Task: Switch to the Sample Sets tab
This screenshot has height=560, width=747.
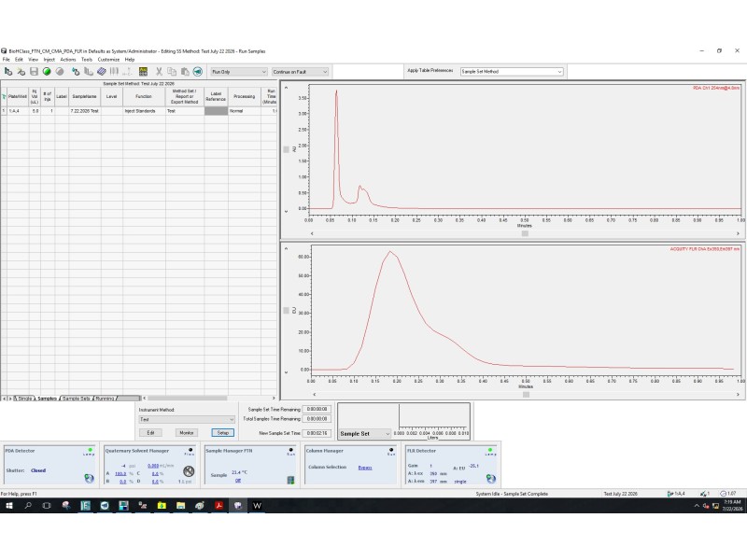Action: (77, 399)
